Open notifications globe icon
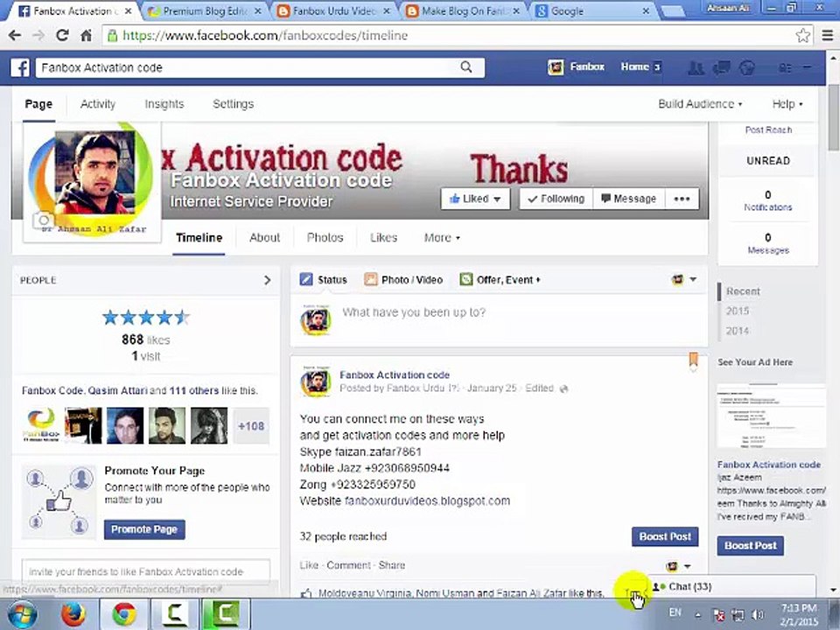This screenshot has height=630, width=840. tap(746, 67)
